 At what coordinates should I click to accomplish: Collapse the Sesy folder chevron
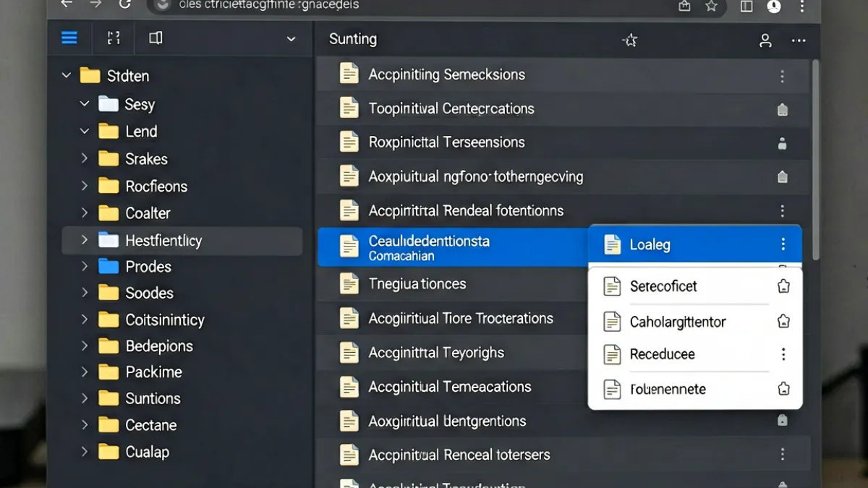click(84, 104)
